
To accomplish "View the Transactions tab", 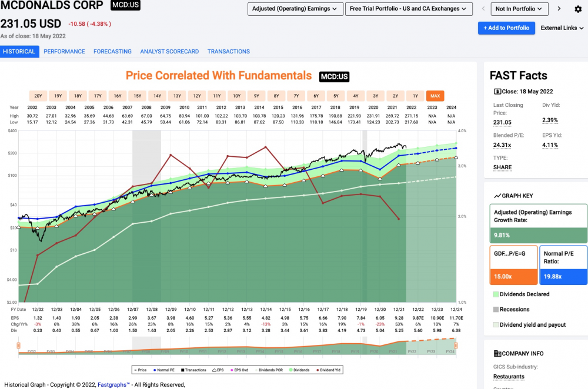I will coord(228,51).
